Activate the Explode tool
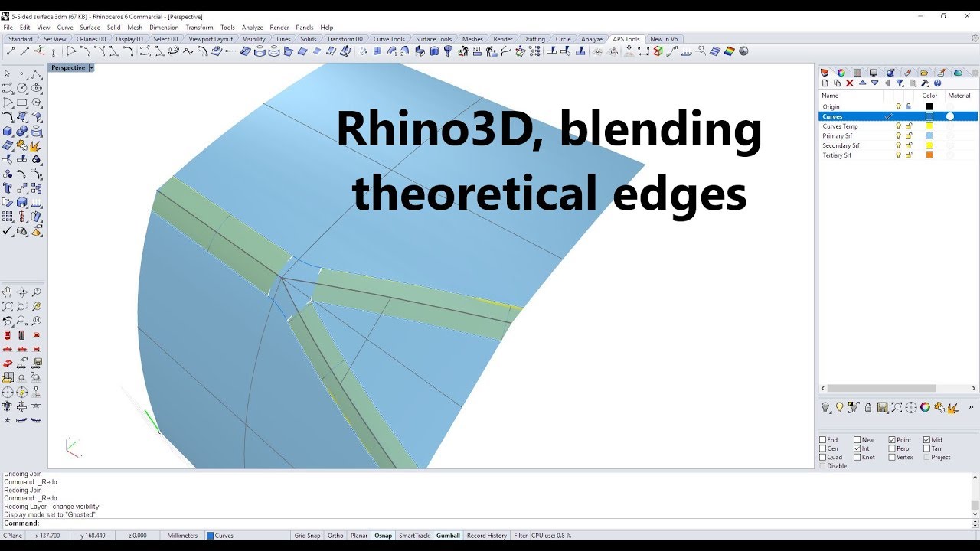Viewport: 980px width, 551px height. click(x=36, y=145)
